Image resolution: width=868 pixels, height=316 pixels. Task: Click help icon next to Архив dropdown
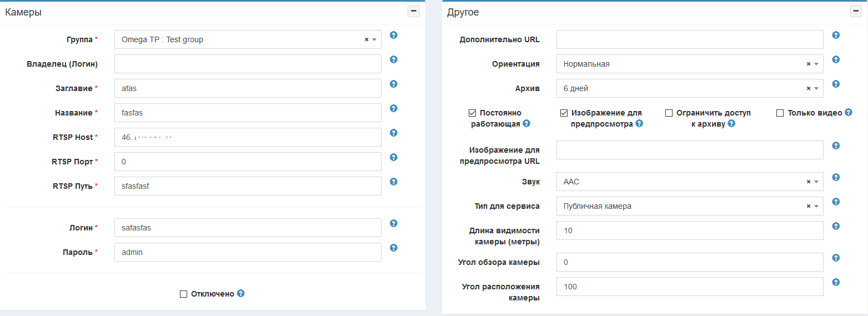click(836, 84)
